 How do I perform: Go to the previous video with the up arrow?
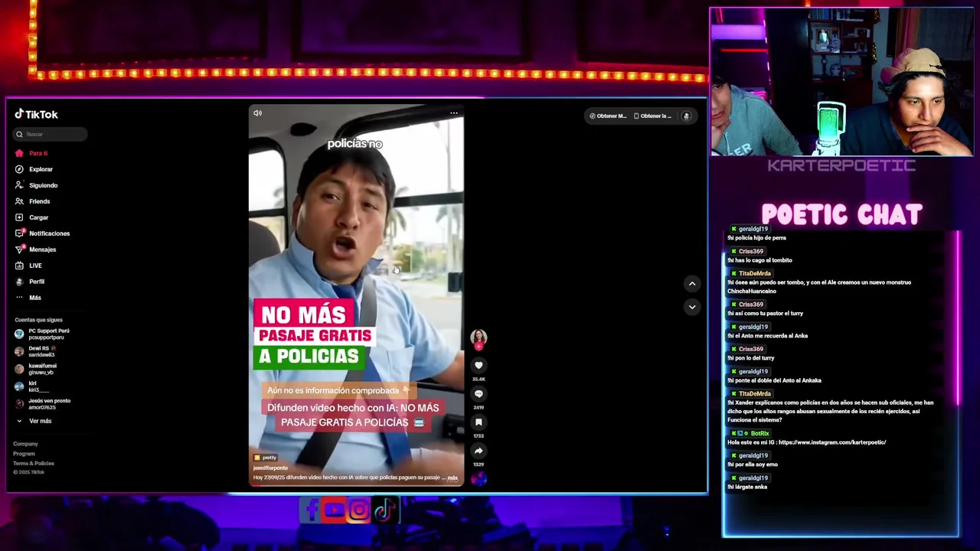click(x=692, y=284)
